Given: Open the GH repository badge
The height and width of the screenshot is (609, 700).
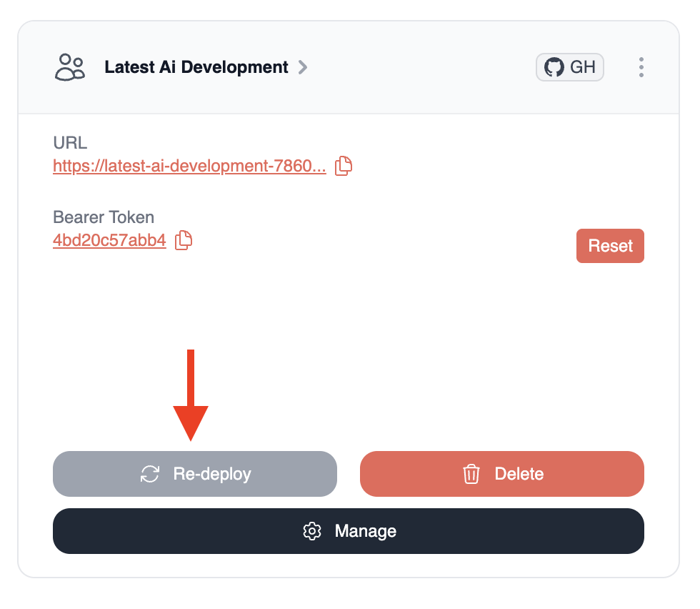Looking at the screenshot, I should [x=569, y=66].
